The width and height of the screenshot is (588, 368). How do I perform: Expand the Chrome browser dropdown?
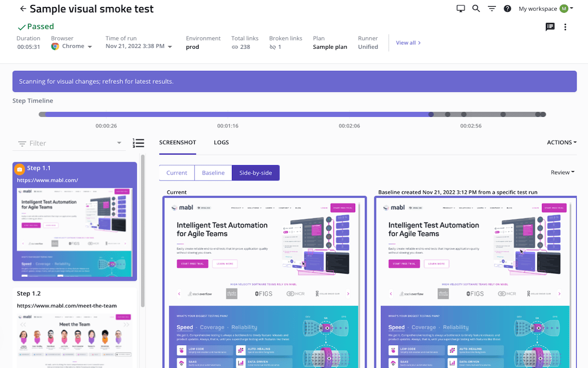point(90,47)
